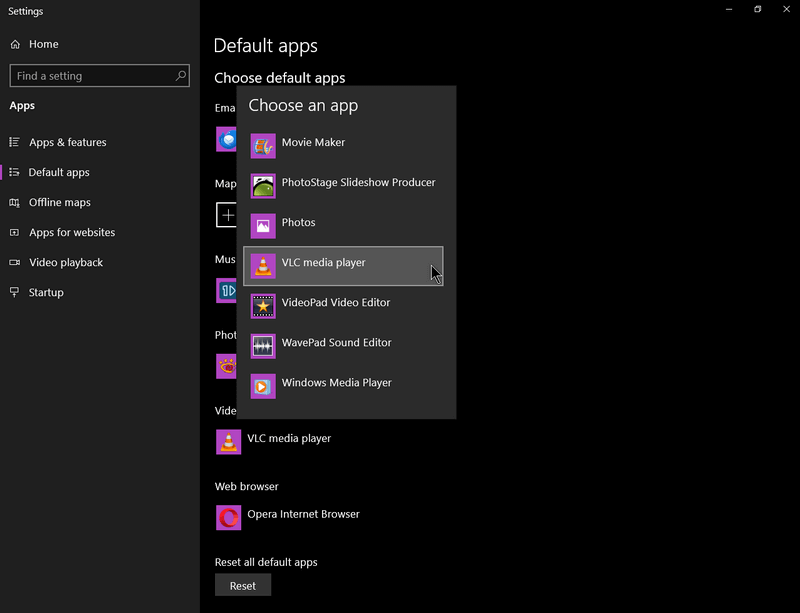Click the VideoPad Video Editor star icon
The image size is (800, 613).
click(263, 306)
